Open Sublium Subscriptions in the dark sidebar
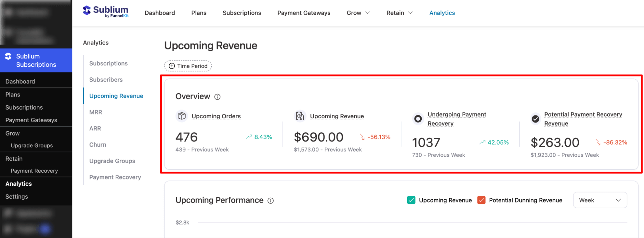644x238 pixels. (x=36, y=60)
